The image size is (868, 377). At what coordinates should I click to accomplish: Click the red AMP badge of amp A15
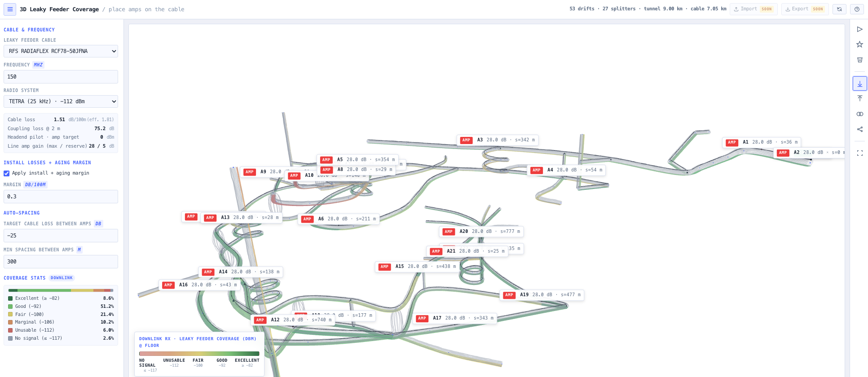coord(384,267)
